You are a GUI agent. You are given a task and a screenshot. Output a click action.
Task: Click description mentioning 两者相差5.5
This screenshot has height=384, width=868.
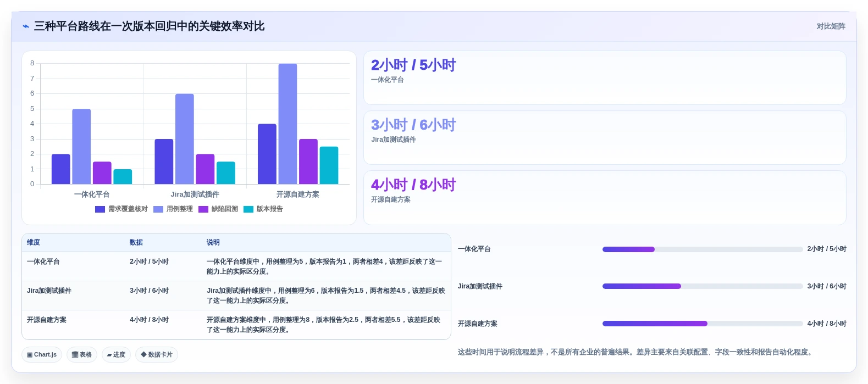(324, 325)
